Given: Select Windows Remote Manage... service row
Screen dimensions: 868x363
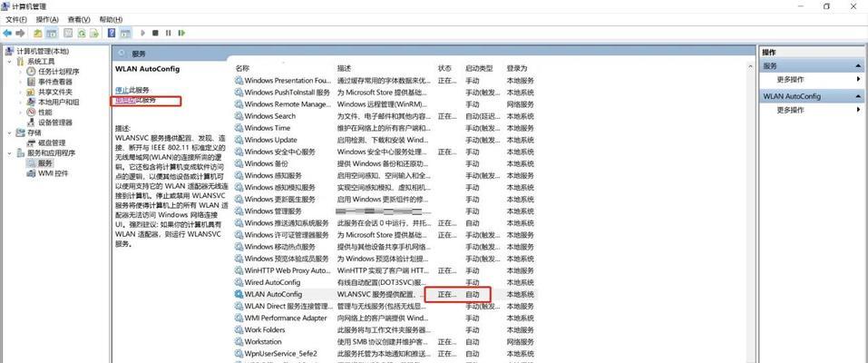Looking at the screenshot, I should point(385,104).
